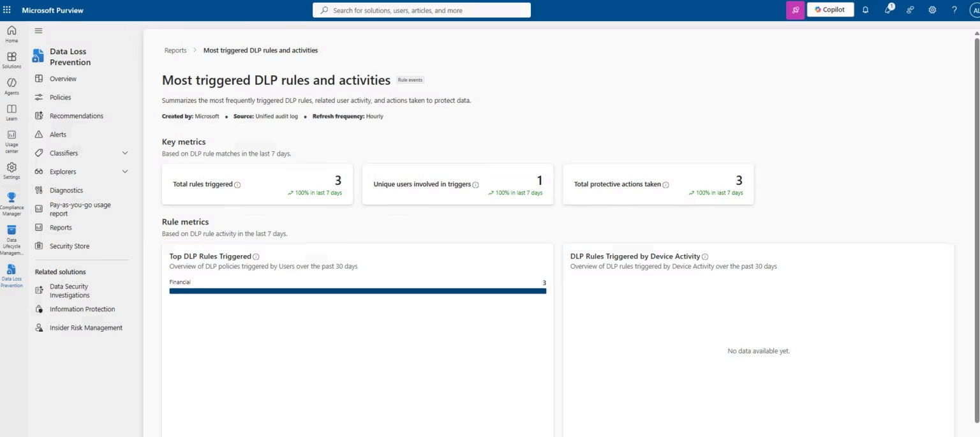Open help question mark icon
This screenshot has width=980, height=437.
pyautogui.click(x=954, y=10)
